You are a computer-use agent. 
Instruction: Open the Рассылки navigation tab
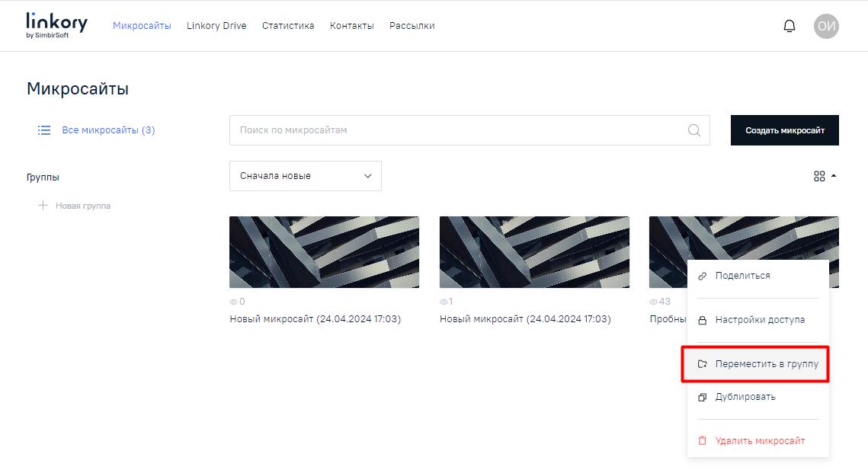(412, 26)
